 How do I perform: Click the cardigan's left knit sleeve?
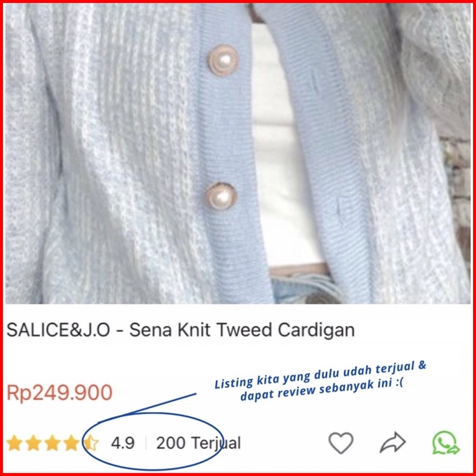coord(27,152)
